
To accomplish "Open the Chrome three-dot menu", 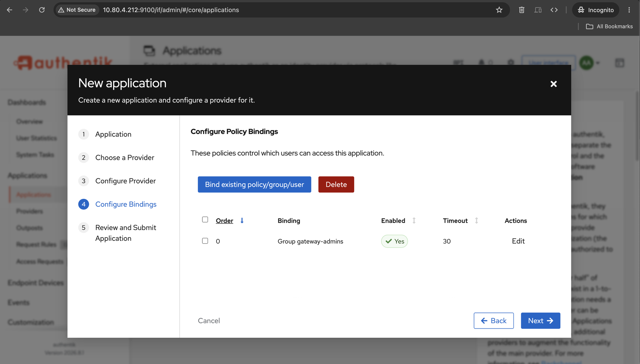I will click(x=629, y=10).
